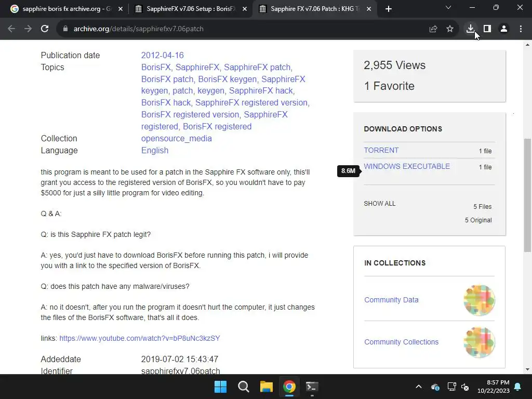Open the 2012-04-16 publication date link
The height and width of the screenshot is (399, 532).
coord(162,55)
